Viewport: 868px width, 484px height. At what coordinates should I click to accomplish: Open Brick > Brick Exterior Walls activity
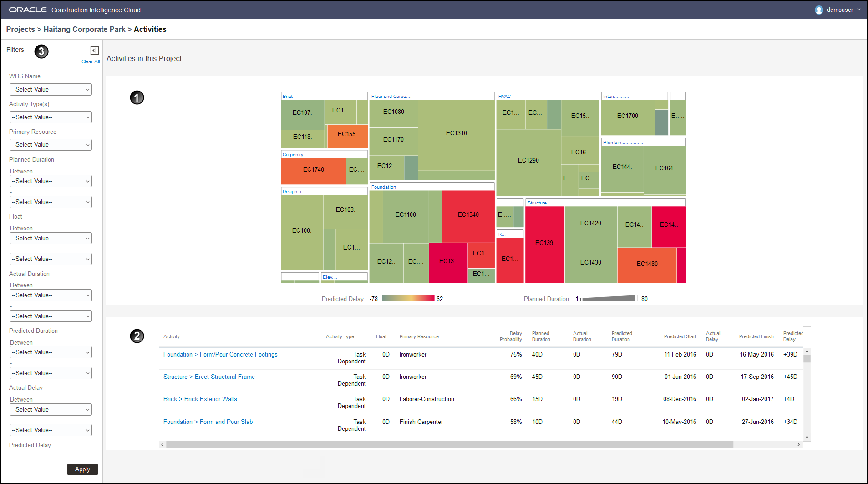point(200,399)
